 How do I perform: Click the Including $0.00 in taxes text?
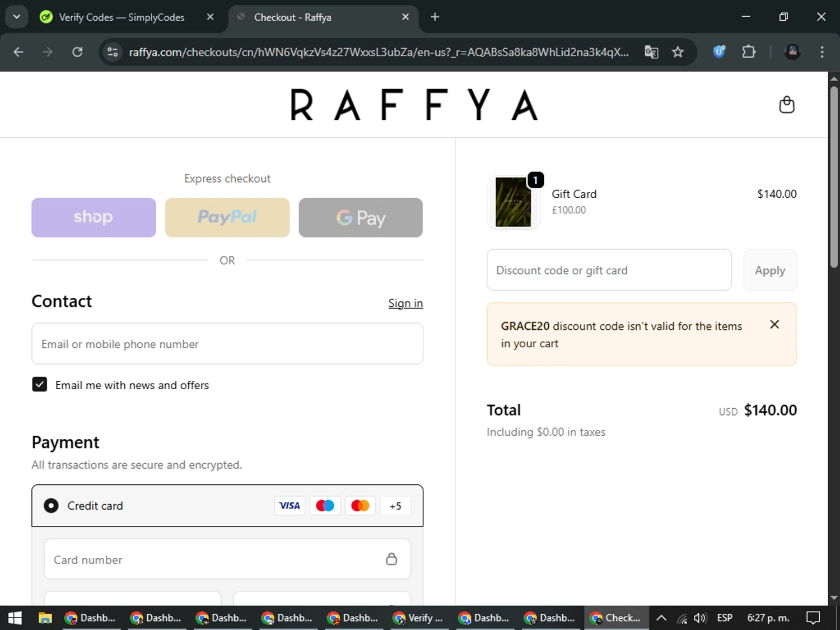tap(546, 432)
